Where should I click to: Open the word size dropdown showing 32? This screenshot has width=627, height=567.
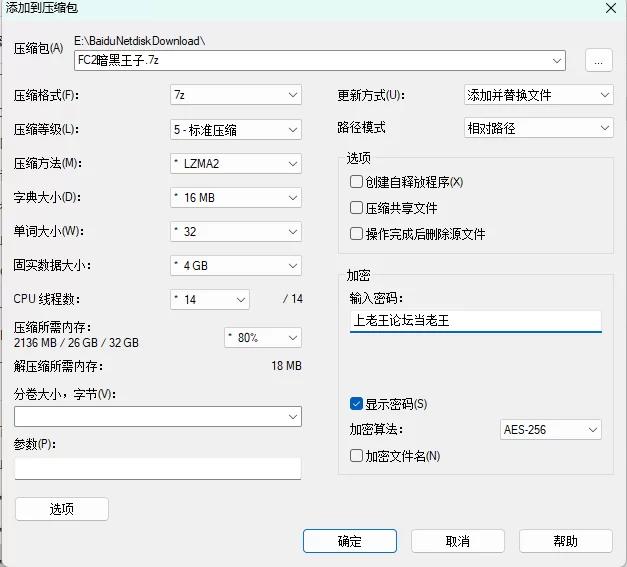click(x=236, y=231)
